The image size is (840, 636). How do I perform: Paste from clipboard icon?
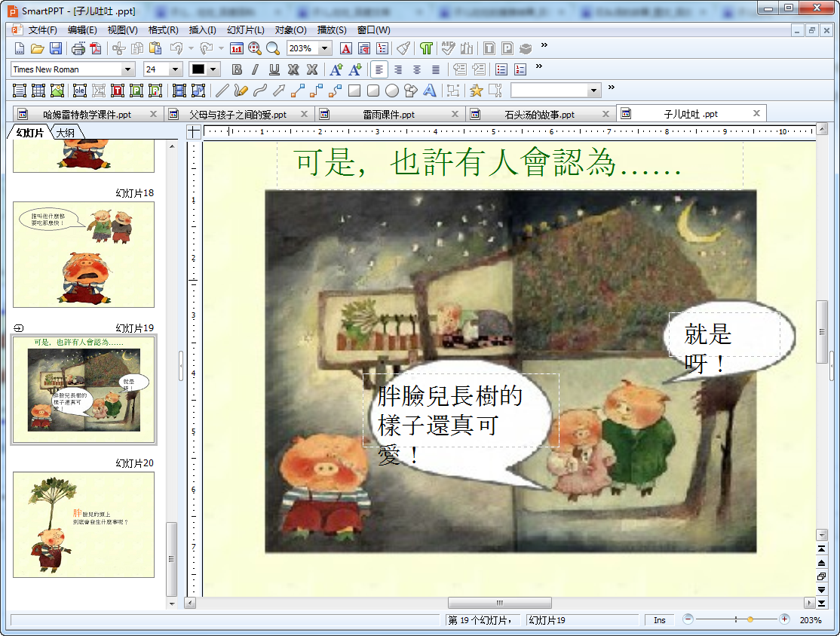click(155, 49)
